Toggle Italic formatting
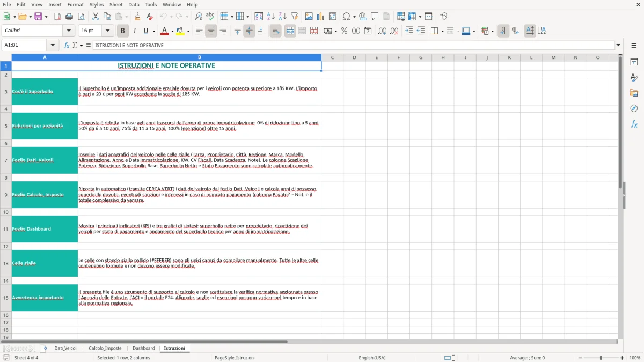The height and width of the screenshot is (362, 644). [134, 31]
